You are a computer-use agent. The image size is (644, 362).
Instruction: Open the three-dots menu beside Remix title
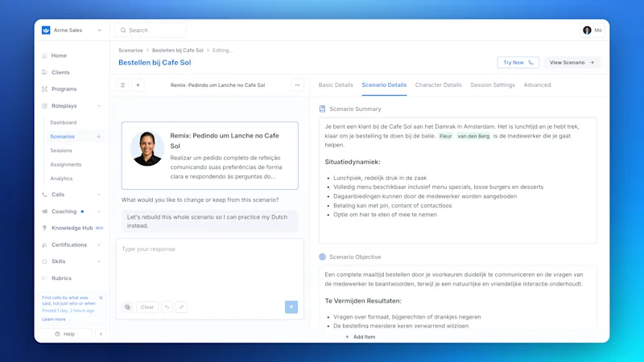(297, 85)
